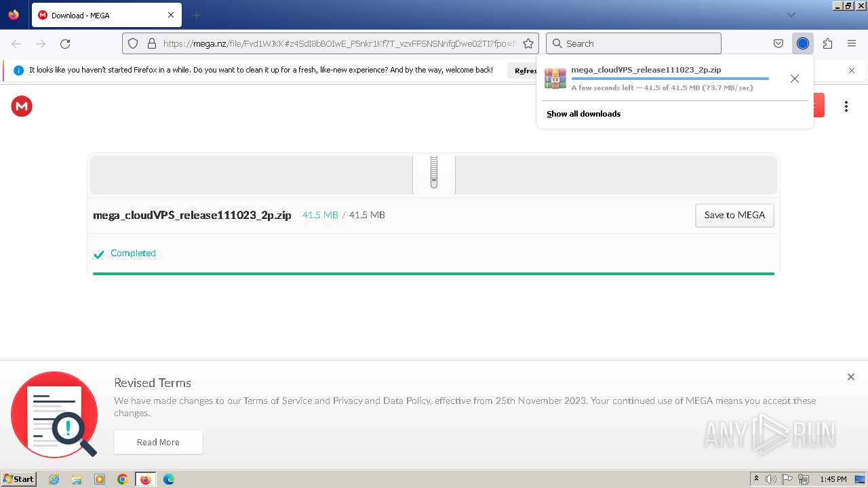Open the MEGA page three-dot menu
The height and width of the screenshot is (488, 868).
(x=846, y=106)
